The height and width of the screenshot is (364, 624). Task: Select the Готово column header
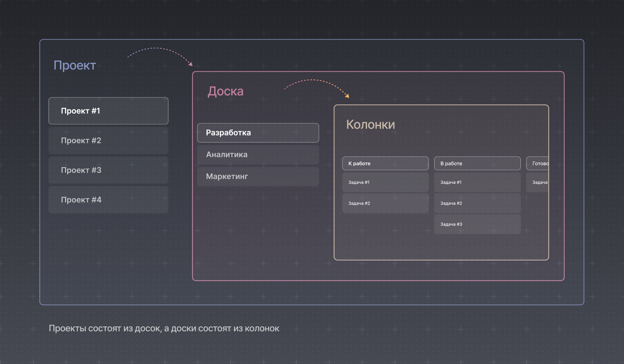point(537,163)
